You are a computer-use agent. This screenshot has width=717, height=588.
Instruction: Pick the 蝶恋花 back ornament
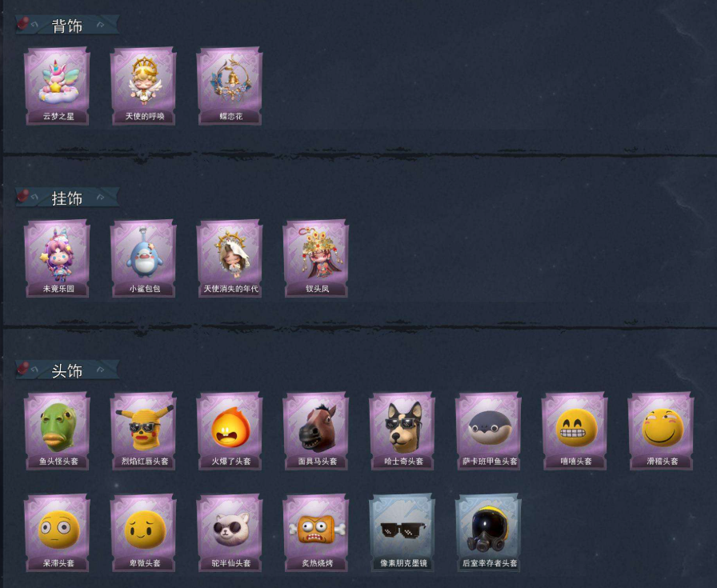tap(230, 86)
